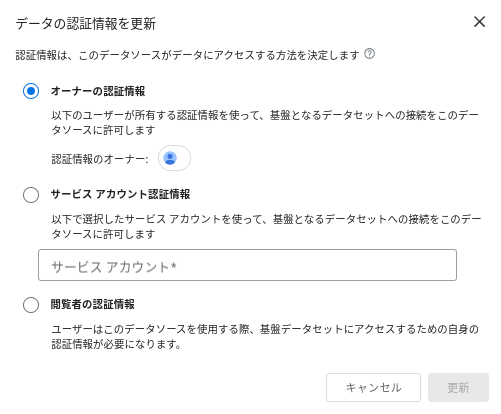Image resolution: width=501 pixels, height=414 pixels.
Task: Click the blue owner avatar icon
Action: click(x=170, y=158)
